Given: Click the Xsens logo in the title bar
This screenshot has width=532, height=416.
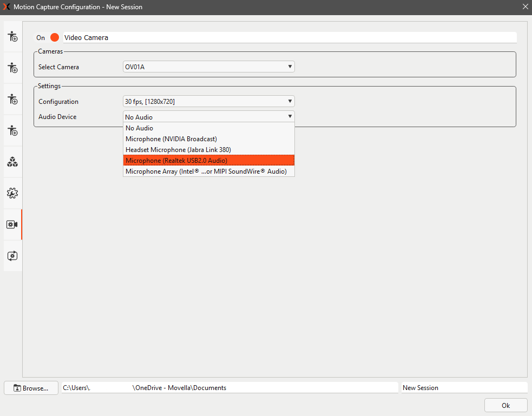Looking at the screenshot, I should click(x=6, y=7).
